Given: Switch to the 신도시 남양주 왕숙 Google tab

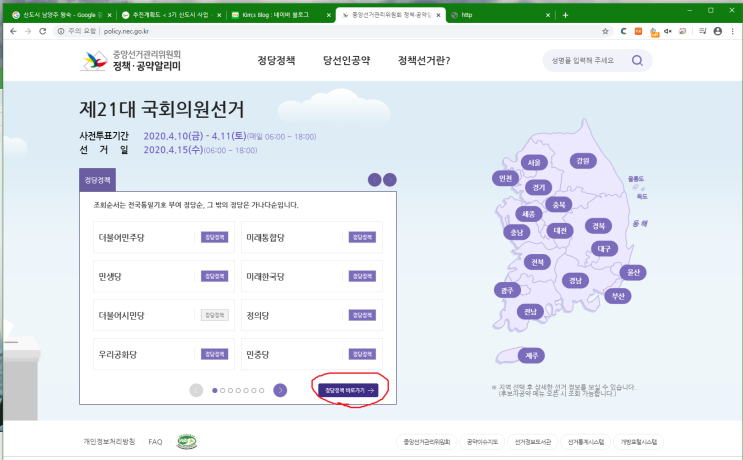Looking at the screenshot, I should 62,15.
